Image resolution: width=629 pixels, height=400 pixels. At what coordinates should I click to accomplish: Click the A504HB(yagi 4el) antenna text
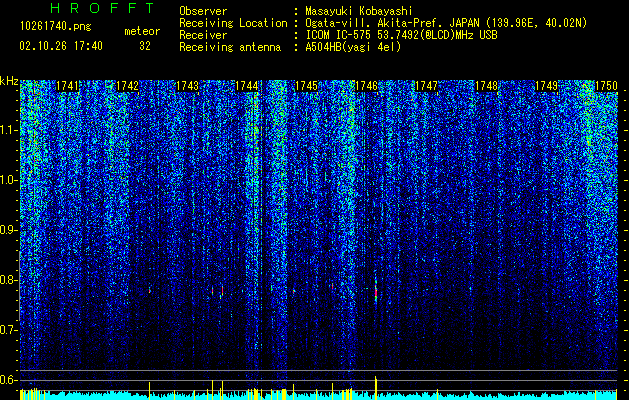[x=353, y=47]
